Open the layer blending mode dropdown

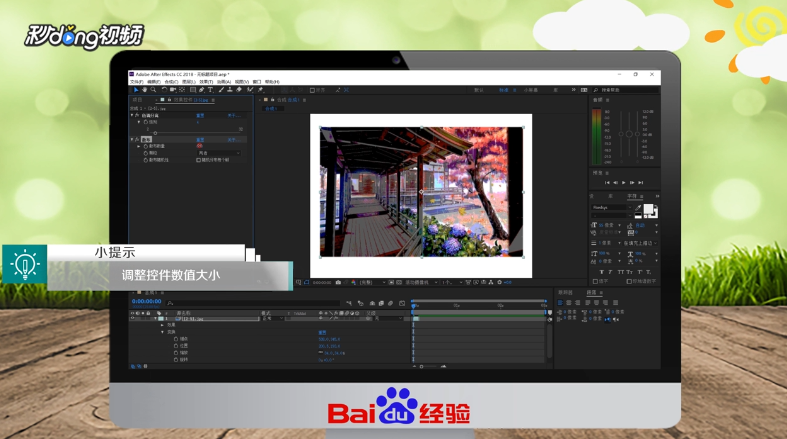click(x=273, y=319)
